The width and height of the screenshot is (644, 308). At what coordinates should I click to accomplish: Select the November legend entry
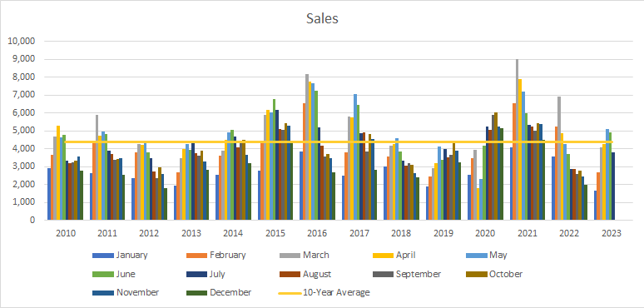(126, 292)
